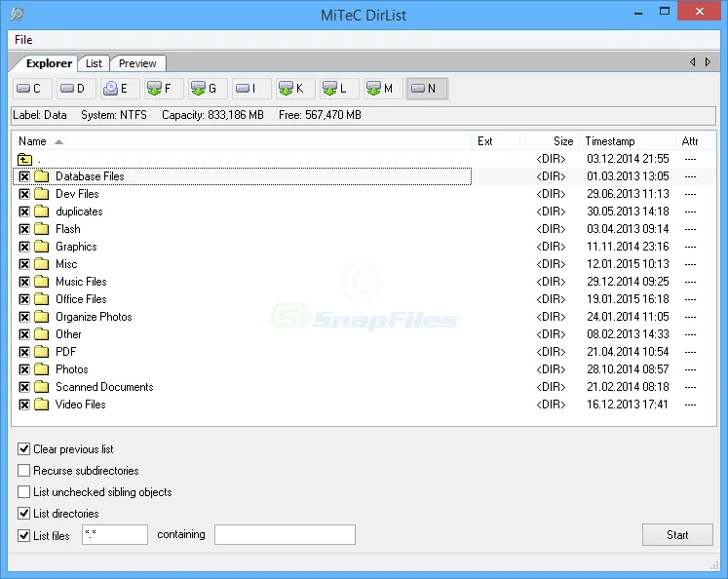Click the file mask *.* input field
Viewport: 728px width, 579px height.
pyautogui.click(x=115, y=534)
